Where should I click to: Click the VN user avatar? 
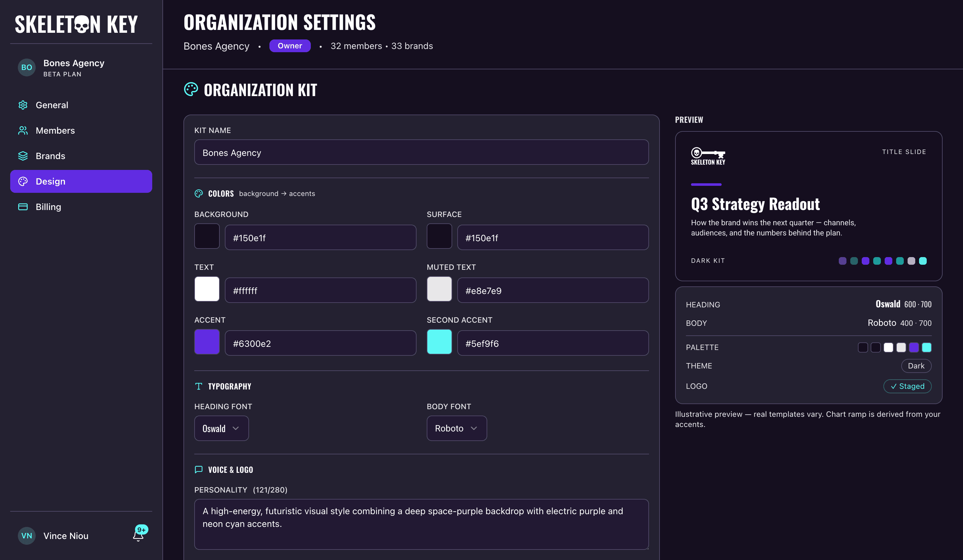tap(26, 535)
